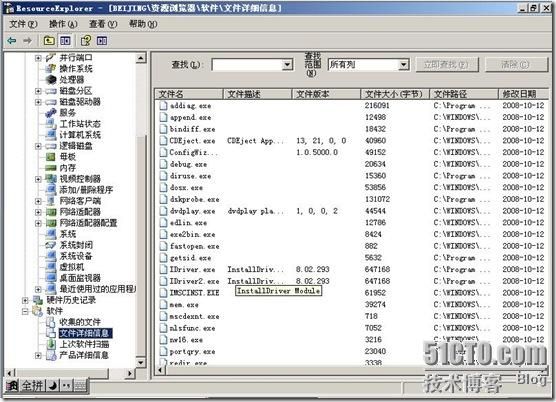
Task: Expand the 磁盘驱动器 node
Action: point(38,102)
